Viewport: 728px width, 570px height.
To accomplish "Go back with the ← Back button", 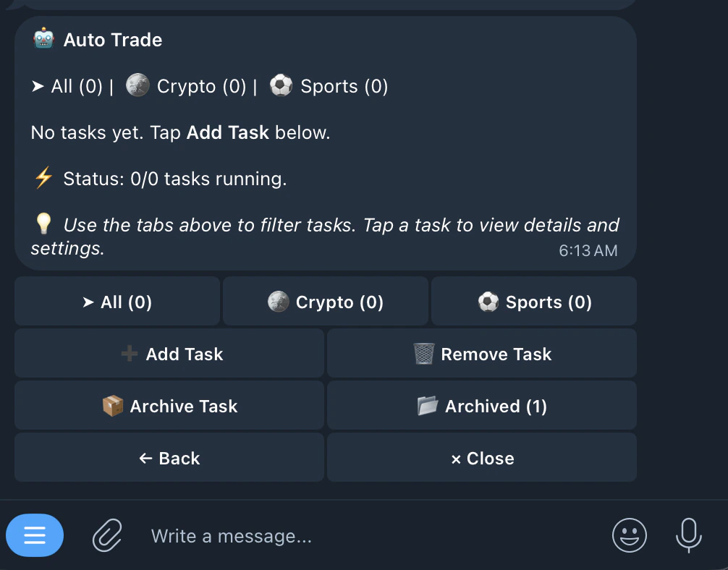I will tap(169, 458).
